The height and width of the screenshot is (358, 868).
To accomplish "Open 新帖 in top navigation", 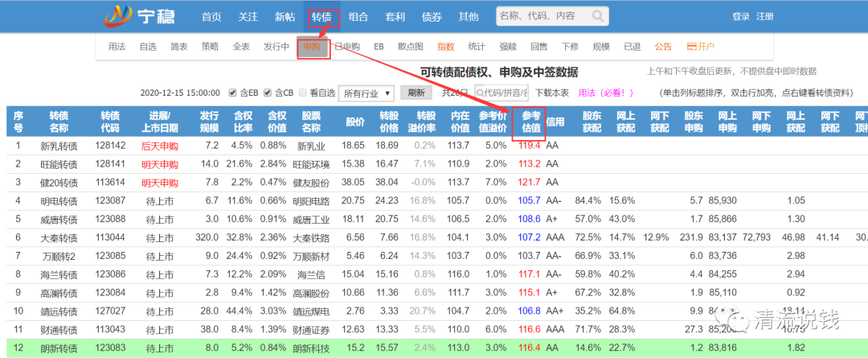I will 285,17.
